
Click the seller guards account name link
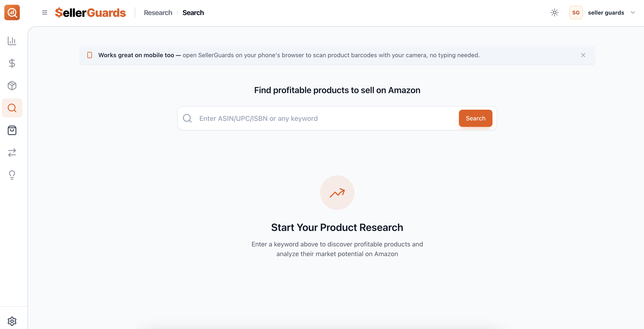click(606, 12)
